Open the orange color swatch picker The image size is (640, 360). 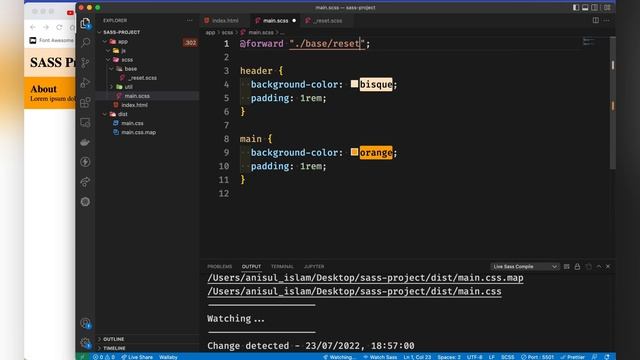point(354,152)
